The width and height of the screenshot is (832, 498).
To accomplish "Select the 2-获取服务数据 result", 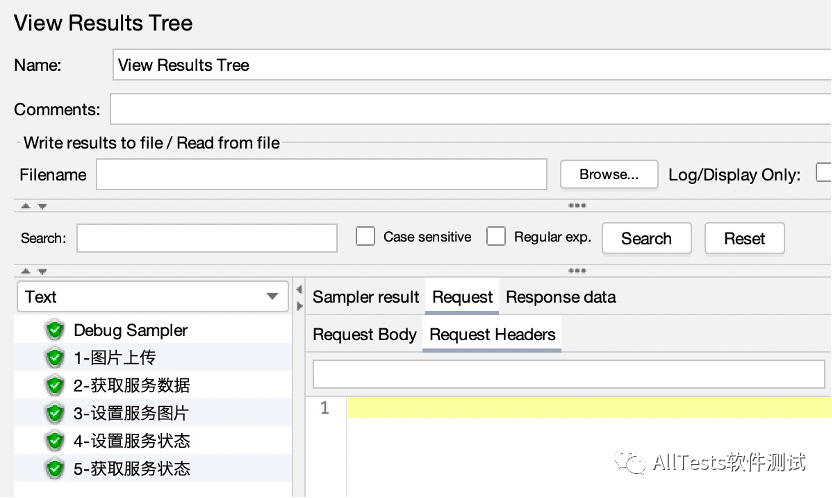I will point(153,385).
